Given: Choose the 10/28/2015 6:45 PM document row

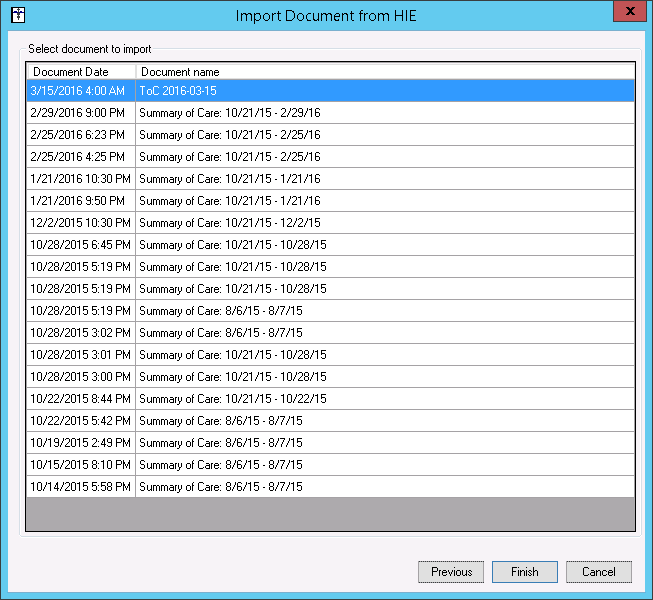Looking at the screenshot, I should coord(330,245).
